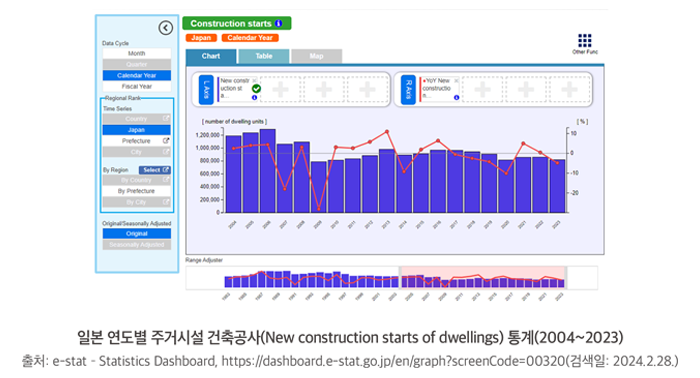The width and height of the screenshot is (700, 378).
Task: Select Fiscal Year data cycle
Action: (x=137, y=86)
